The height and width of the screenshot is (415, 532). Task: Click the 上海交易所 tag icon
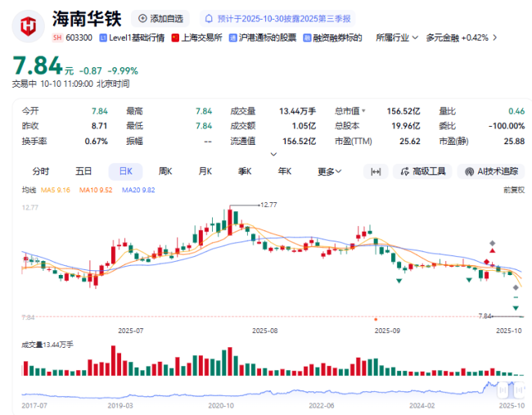pos(175,38)
